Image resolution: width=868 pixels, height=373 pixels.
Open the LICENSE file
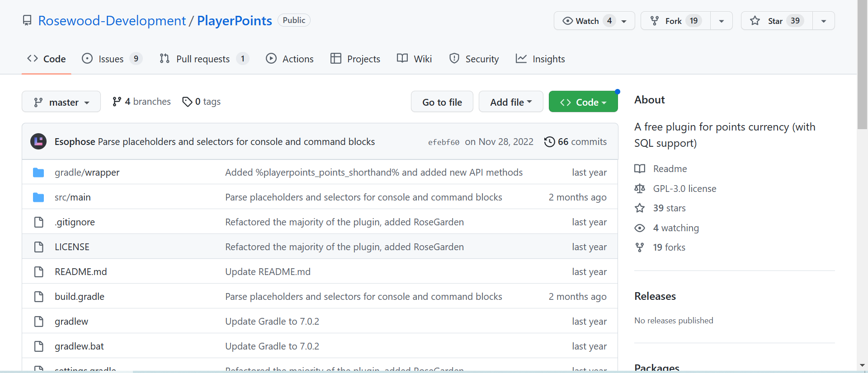click(72, 247)
